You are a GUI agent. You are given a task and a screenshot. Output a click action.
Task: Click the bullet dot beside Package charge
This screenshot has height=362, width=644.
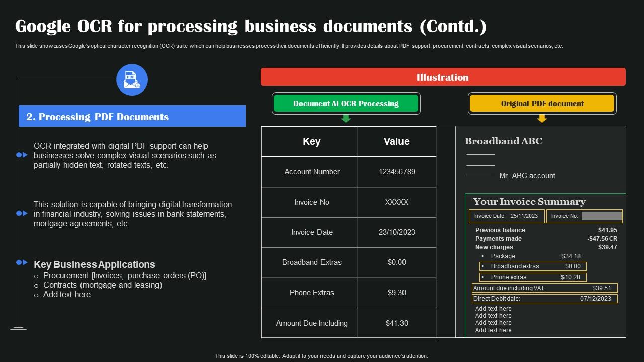[484, 256]
